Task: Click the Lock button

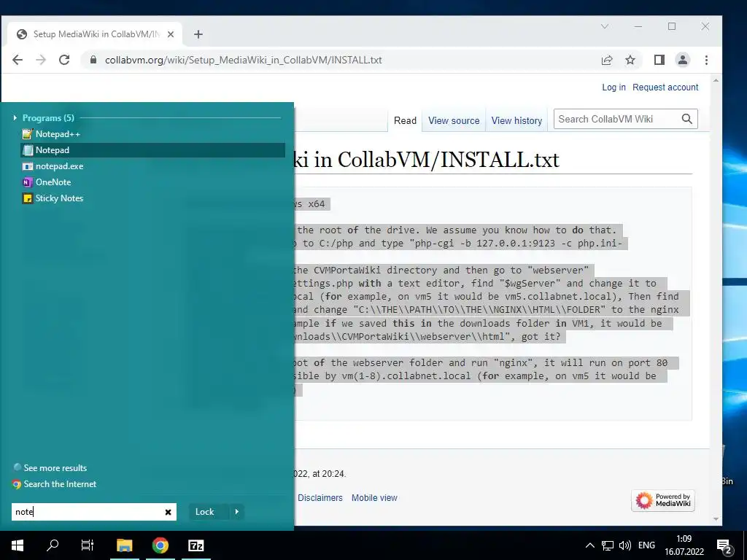Action: 204,512
